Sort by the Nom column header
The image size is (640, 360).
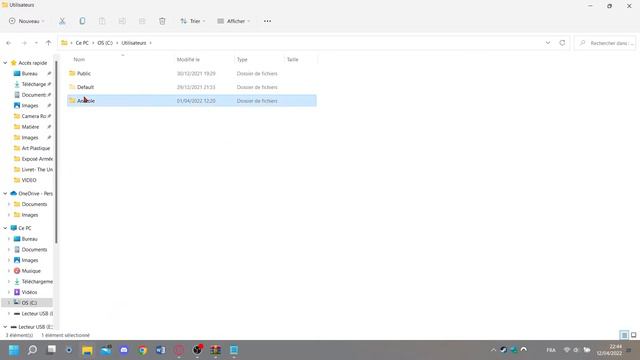[x=79, y=60]
